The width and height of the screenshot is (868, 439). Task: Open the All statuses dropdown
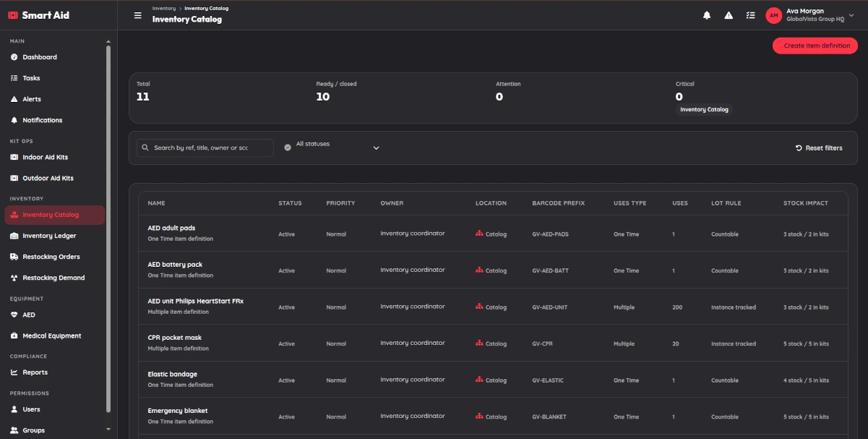pyautogui.click(x=332, y=148)
